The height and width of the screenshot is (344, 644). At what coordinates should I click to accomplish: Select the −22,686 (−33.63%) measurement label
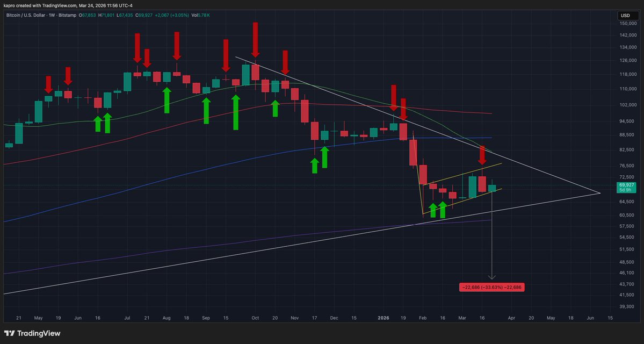tap(491, 287)
